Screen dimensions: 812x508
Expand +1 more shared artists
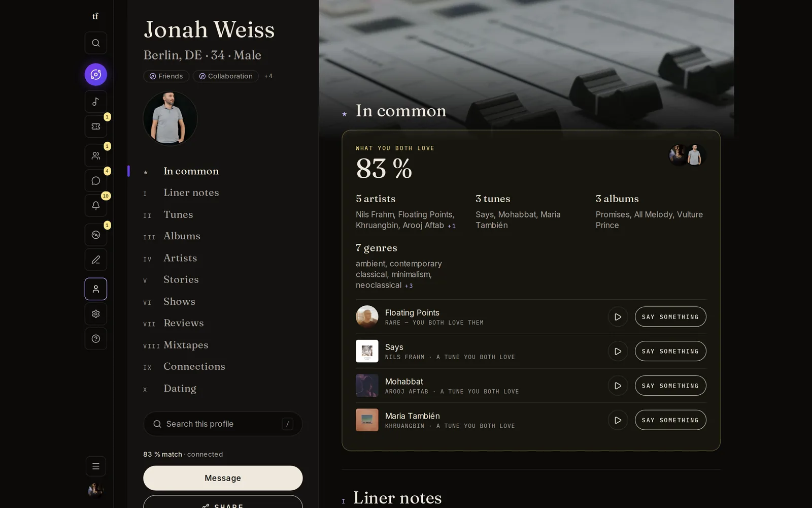(x=452, y=226)
